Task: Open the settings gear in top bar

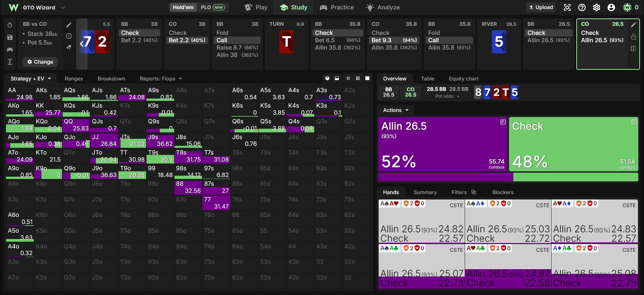Action: coord(596,7)
